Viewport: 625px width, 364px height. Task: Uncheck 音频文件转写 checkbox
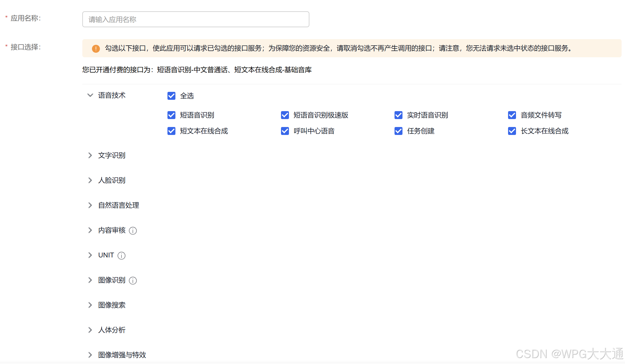click(512, 115)
